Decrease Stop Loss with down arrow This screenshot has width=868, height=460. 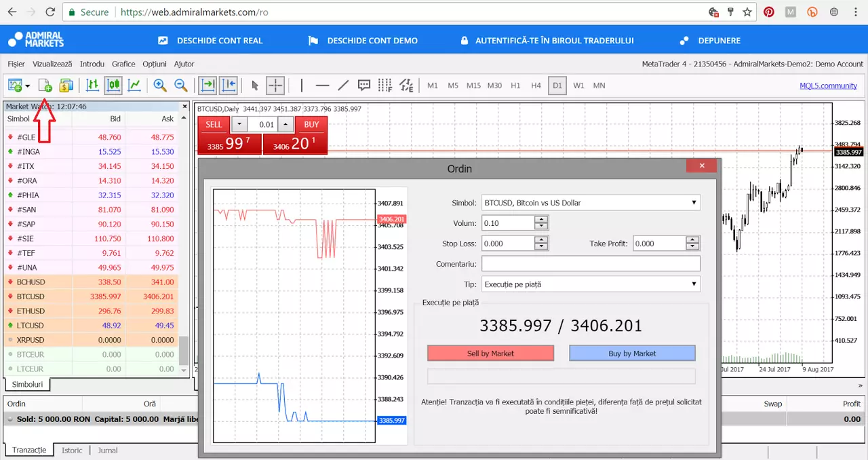pos(541,247)
